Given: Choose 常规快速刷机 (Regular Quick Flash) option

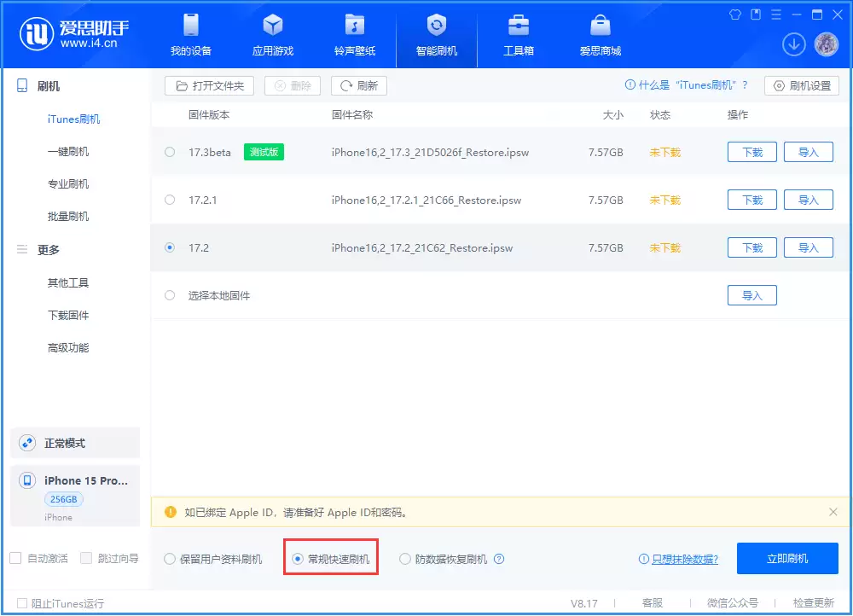Looking at the screenshot, I should (x=331, y=559).
